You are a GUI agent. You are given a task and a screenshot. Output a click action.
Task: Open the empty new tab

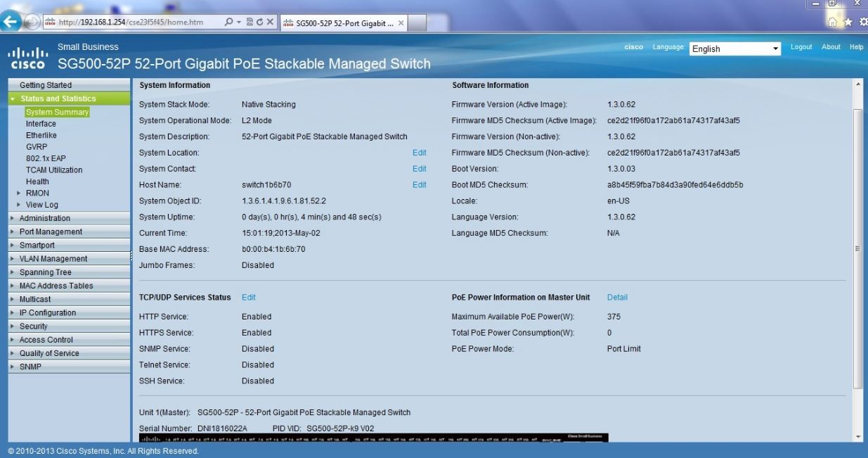tap(417, 23)
